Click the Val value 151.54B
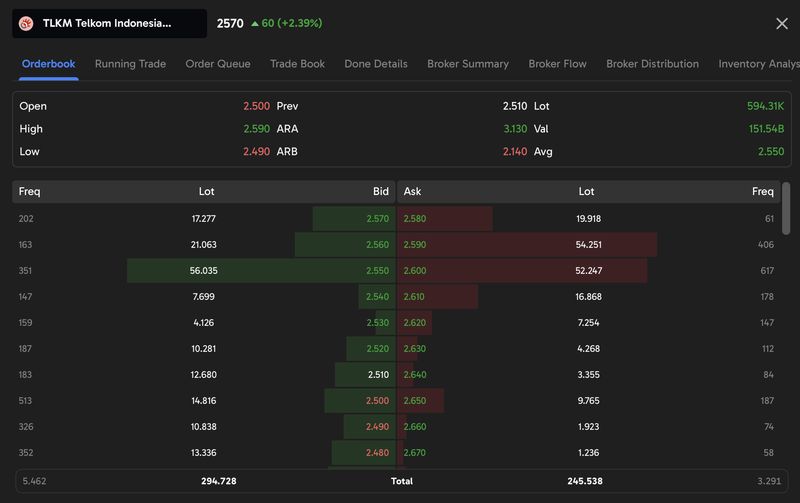Screen dimensions: 800x503 pyautogui.click(x=766, y=129)
